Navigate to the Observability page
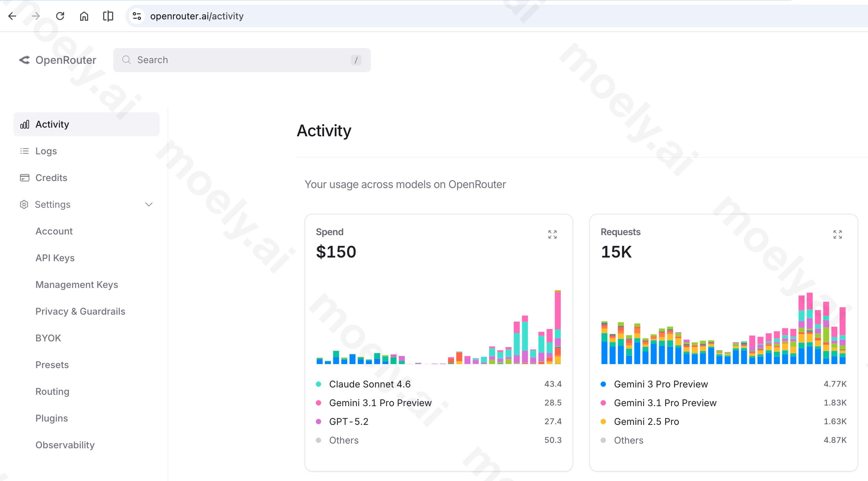868x481 pixels. [x=65, y=445]
